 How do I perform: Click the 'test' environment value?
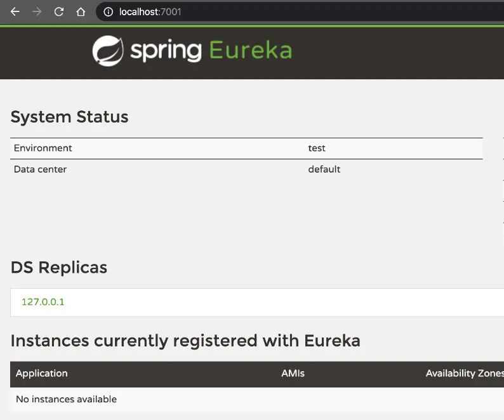pos(317,148)
